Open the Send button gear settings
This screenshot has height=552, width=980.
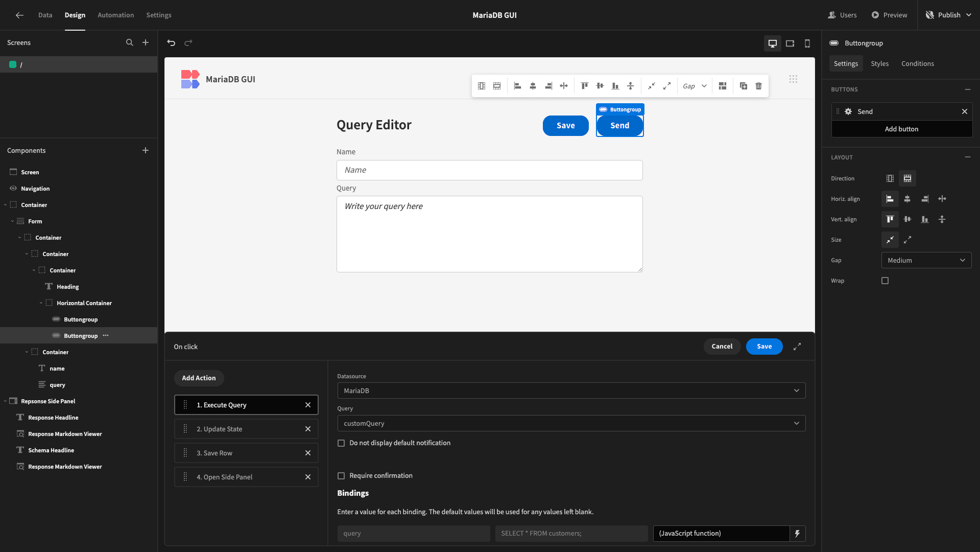click(848, 111)
